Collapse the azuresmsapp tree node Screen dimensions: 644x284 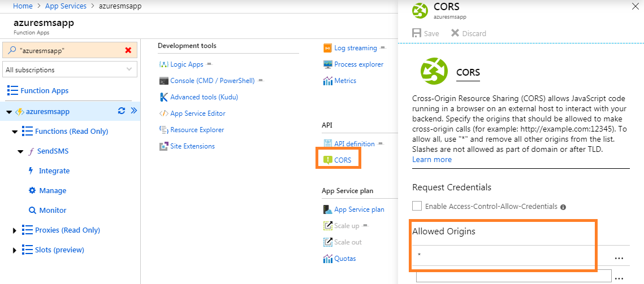(9, 112)
